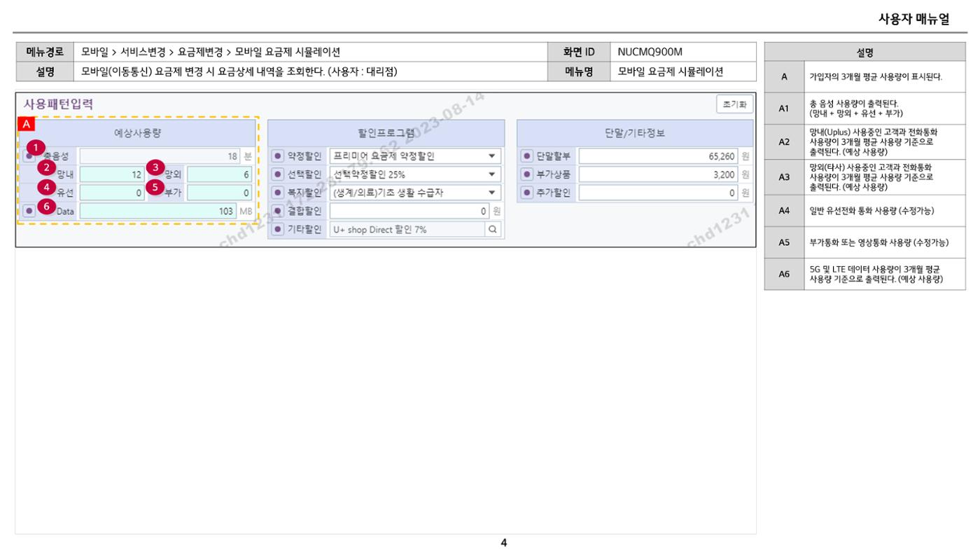Click the 예상사용량 panel header
980x552 pixels.
(138, 133)
